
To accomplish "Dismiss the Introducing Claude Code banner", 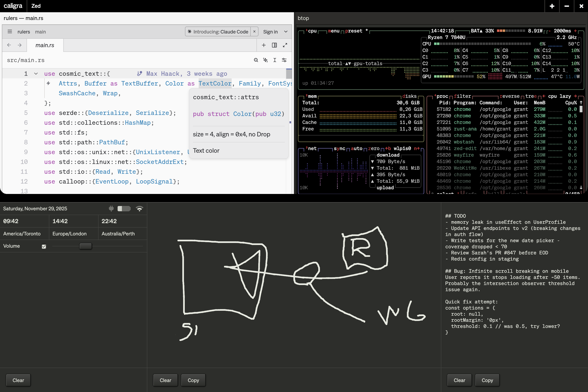I will (x=254, y=32).
